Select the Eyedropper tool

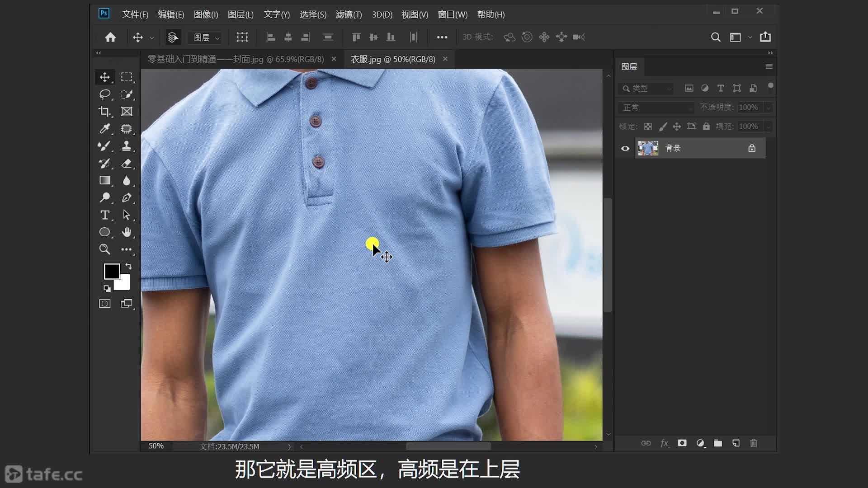105,129
